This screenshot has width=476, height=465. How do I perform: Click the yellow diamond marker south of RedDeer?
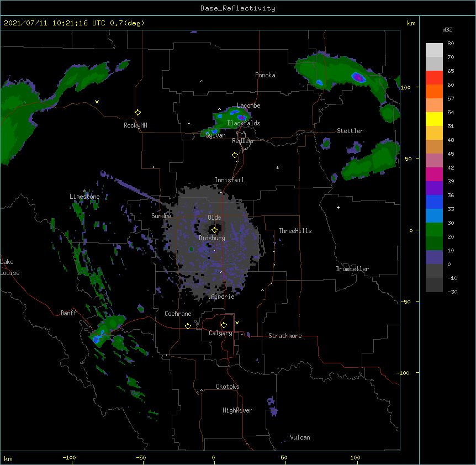[x=235, y=155]
